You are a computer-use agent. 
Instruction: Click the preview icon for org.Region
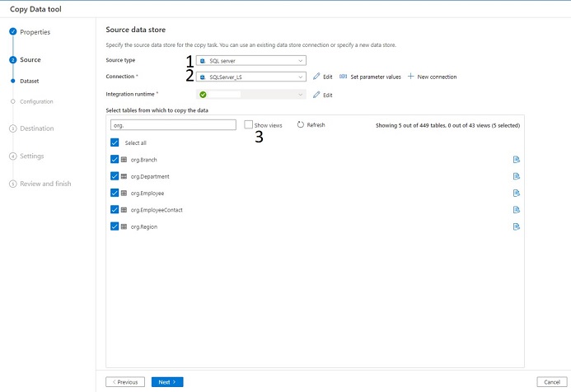point(517,226)
